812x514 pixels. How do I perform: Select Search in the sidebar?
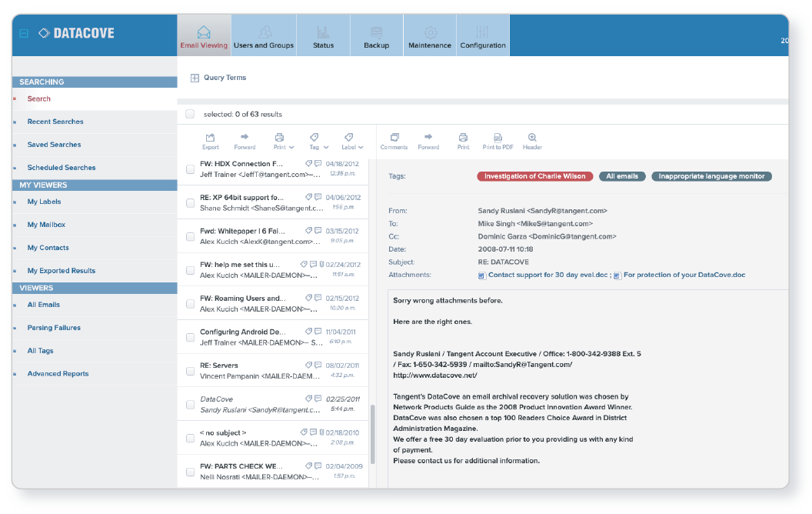click(x=39, y=98)
